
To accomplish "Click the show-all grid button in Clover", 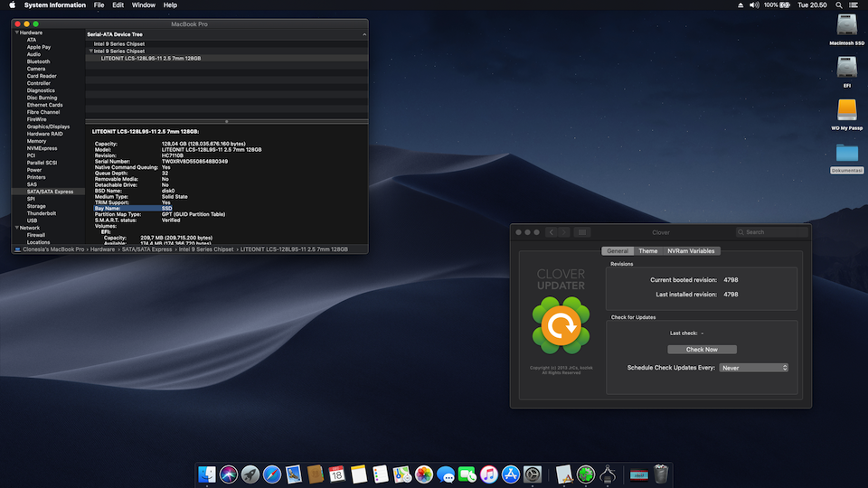I will point(582,232).
